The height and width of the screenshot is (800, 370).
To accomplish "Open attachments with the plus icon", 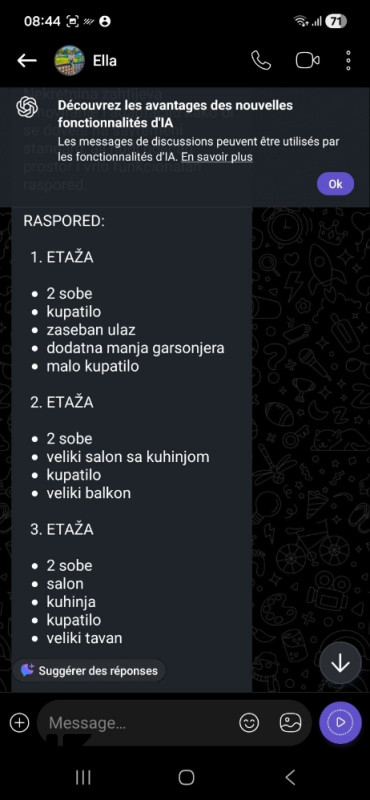I will (x=19, y=722).
